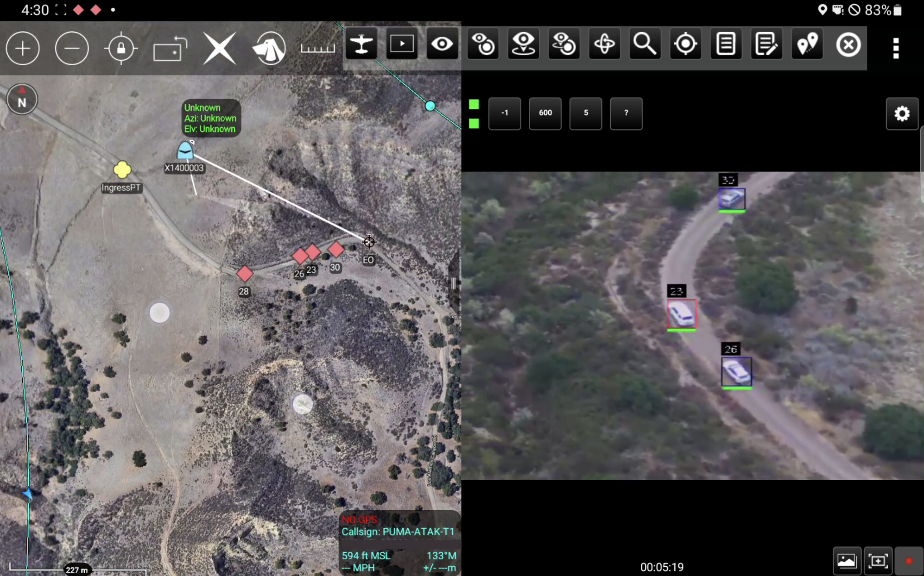Zoom in on the map
The width and height of the screenshot is (924, 576).
23,48
